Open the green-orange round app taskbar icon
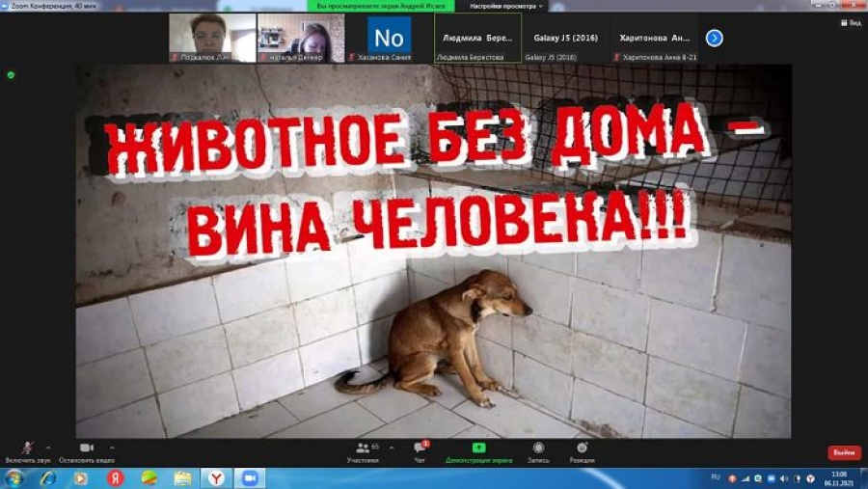Screen dimensions: 868x489 (x=149, y=478)
